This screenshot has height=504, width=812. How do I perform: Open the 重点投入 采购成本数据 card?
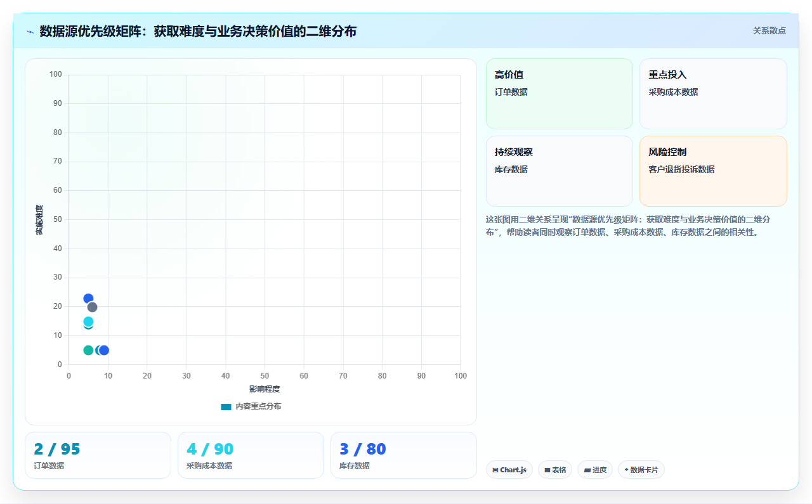click(713, 94)
